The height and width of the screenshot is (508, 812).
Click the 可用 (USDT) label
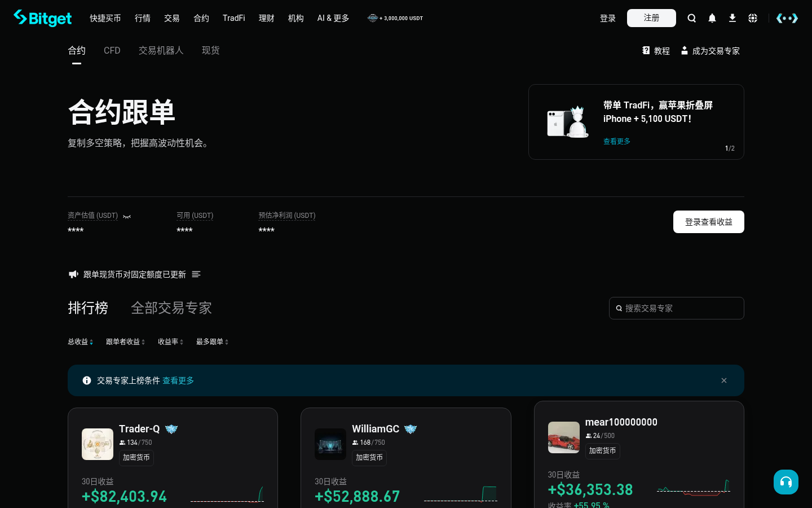tap(195, 216)
